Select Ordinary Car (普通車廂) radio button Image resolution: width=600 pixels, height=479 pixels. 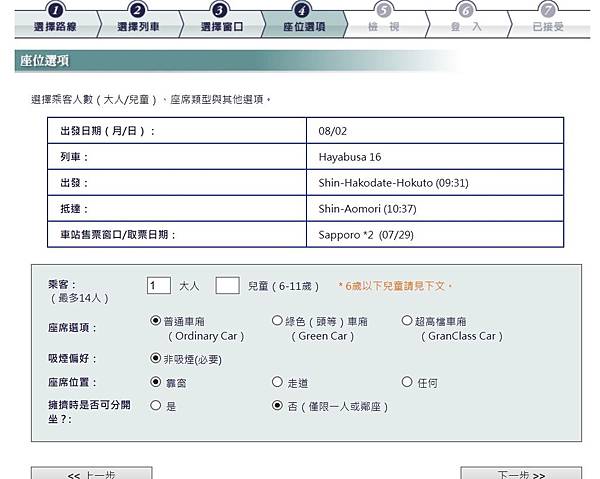coord(155,320)
